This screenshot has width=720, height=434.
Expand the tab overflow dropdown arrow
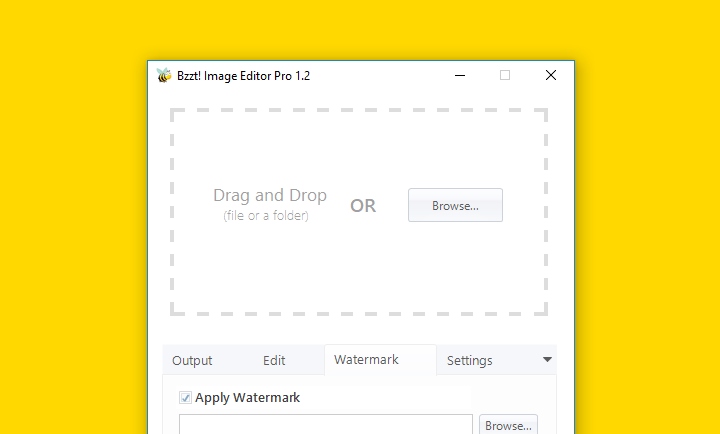[547, 360]
